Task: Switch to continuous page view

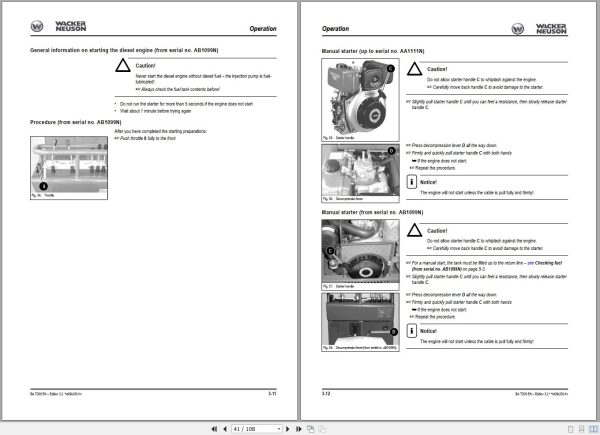Action: point(582,429)
